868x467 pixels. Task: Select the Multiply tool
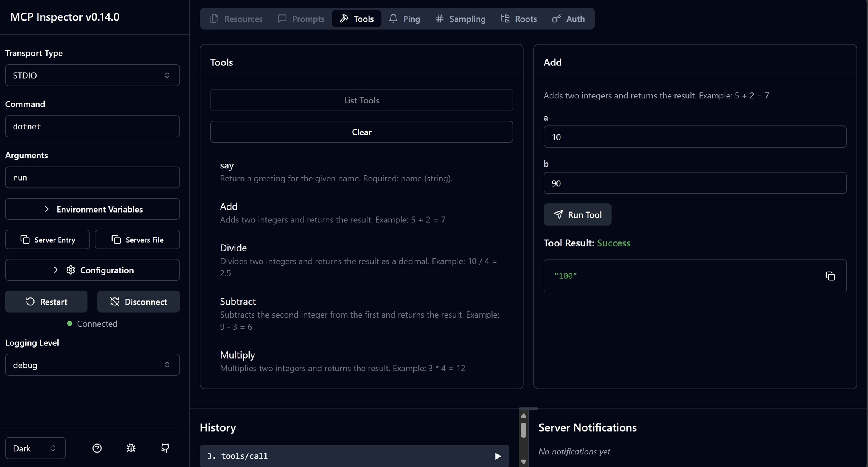point(361,361)
